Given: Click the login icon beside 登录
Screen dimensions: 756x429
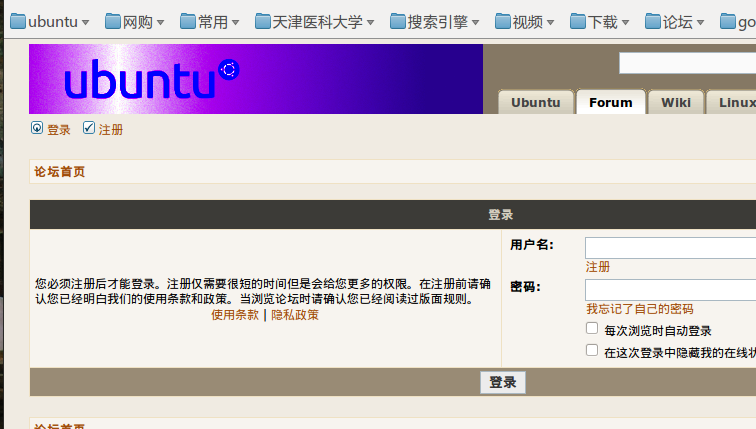Looking at the screenshot, I should coord(37,128).
